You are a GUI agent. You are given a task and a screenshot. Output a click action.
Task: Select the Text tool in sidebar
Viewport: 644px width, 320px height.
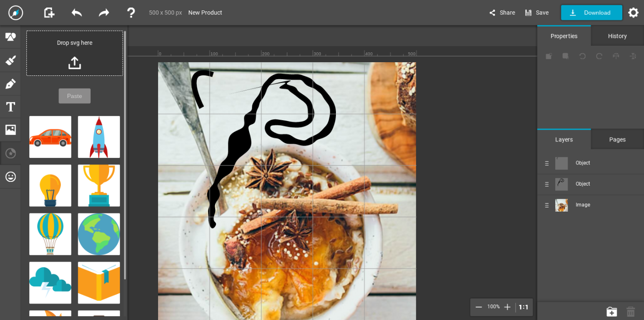coord(10,107)
